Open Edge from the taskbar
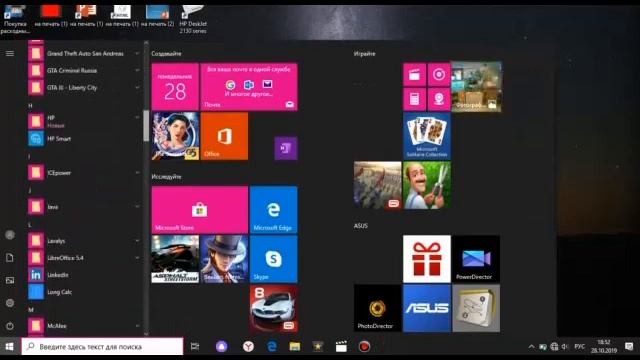The image size is (640, 360). point(272,347)
